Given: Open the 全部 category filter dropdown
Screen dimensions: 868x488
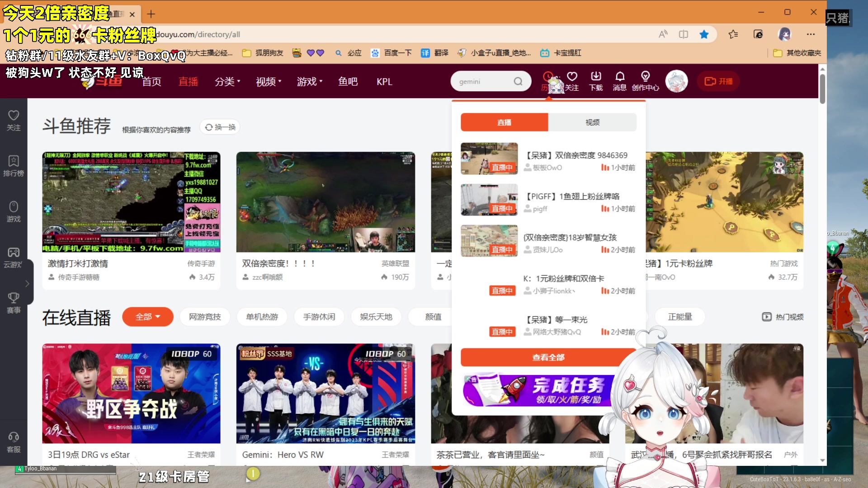Looking at the screenshot, I should (x=147, y=317).
